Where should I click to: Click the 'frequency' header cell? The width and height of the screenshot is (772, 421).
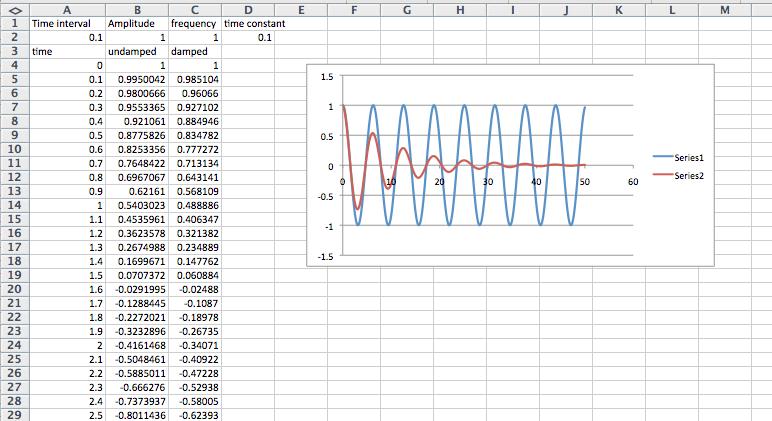(x=195, y=23)
